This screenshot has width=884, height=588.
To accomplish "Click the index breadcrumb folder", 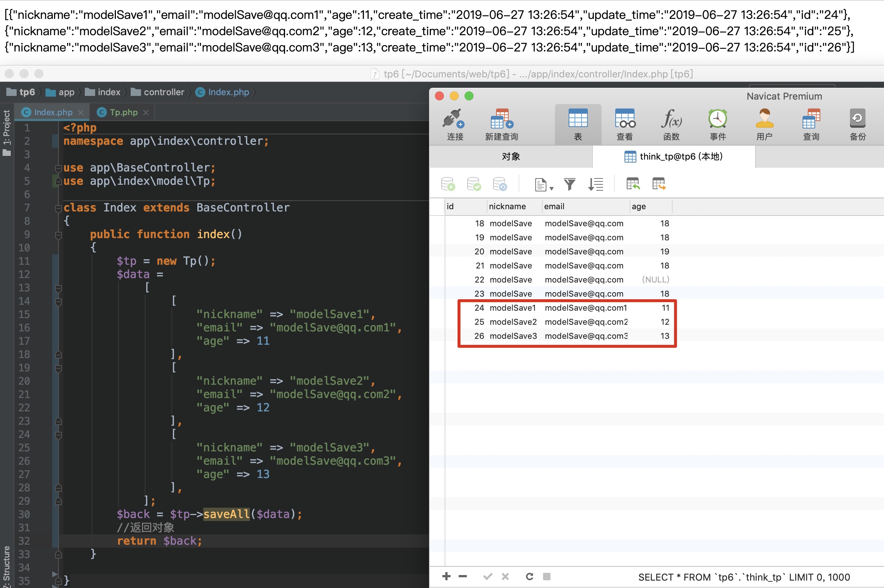I will point(103,92).
